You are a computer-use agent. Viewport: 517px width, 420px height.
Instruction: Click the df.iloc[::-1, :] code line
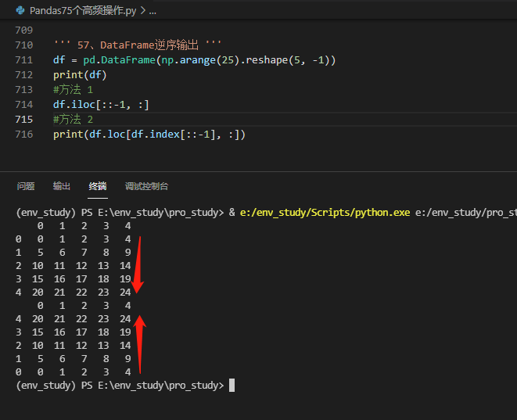(101, 105)
